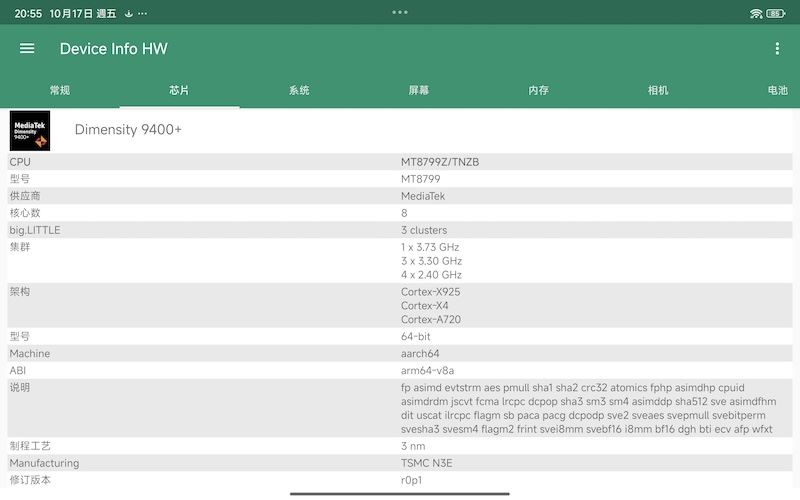Select the 芯片 tab
This screenshot has height=500, width=800.
(179, 90)
